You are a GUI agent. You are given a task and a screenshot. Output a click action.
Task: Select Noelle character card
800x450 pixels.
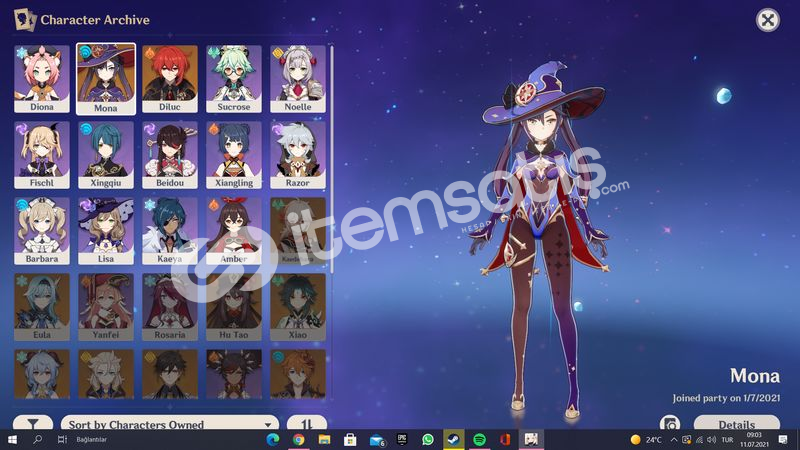[298, 79]
